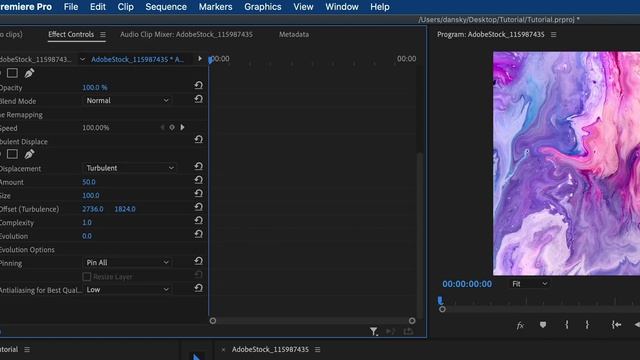Reset the Displacement parameter

pos(198,167)
